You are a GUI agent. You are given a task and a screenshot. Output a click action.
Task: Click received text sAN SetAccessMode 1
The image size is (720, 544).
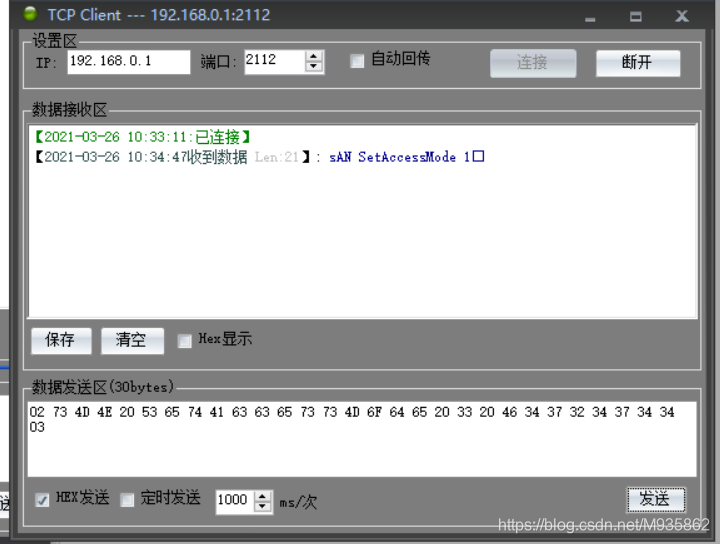tap(406, 157)
